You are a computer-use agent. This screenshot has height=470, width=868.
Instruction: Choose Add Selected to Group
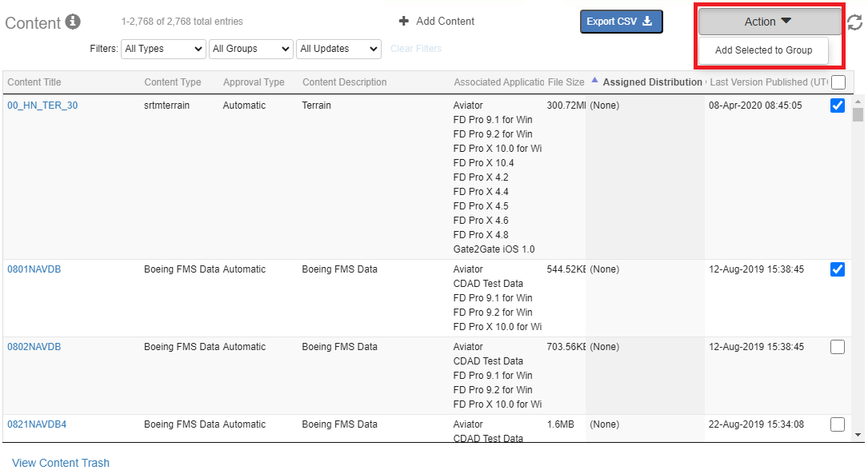point(763,50)
